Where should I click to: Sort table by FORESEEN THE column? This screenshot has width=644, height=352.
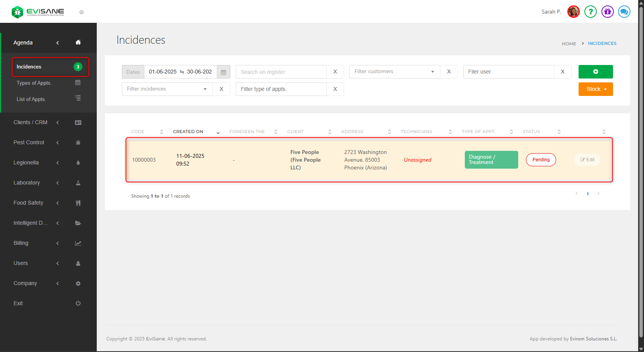(253, 132)
